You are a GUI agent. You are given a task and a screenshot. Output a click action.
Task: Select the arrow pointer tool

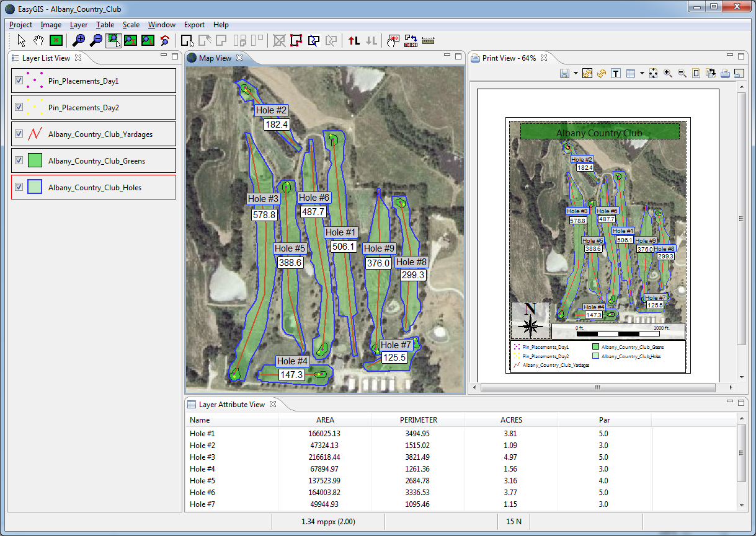tap(22, 41)
